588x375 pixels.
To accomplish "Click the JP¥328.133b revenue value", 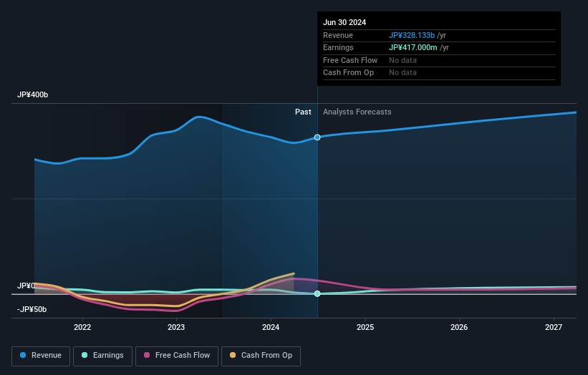I will pos(411,35).
